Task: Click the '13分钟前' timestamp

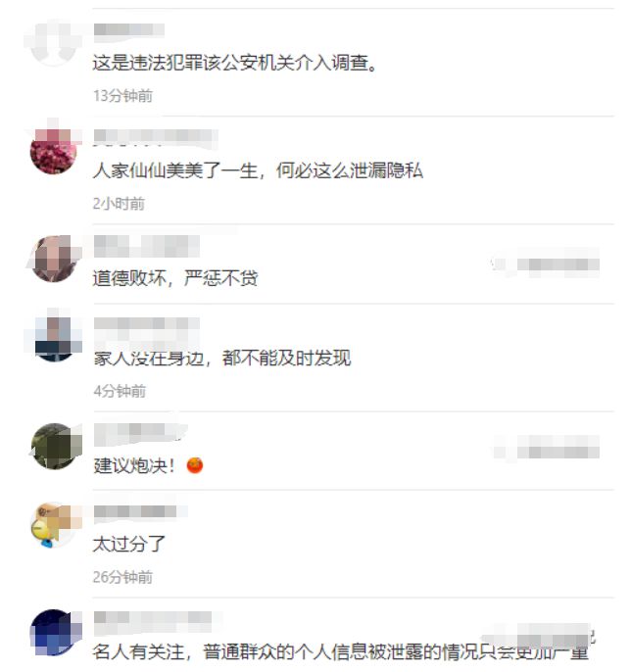Action: [x=123, y=96]
